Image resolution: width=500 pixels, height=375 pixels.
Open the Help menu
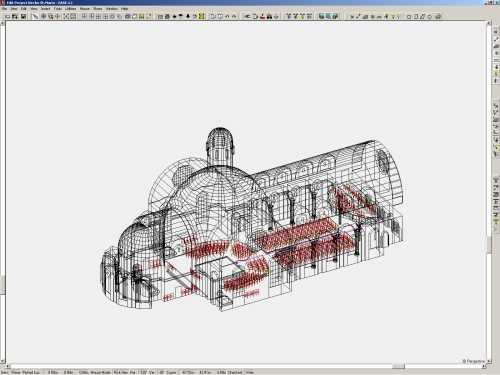pyautogui.click(x=125, y=9)
